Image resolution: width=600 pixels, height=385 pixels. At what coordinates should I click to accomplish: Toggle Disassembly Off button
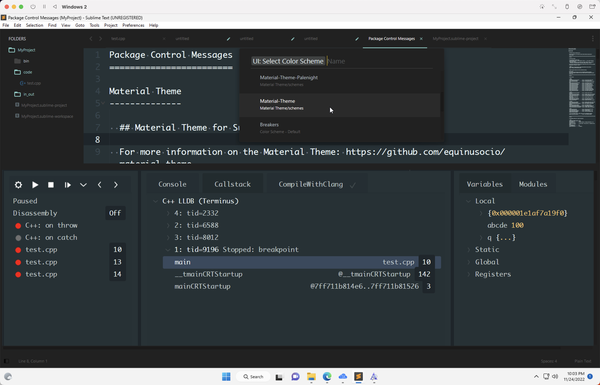coord(115,213)
